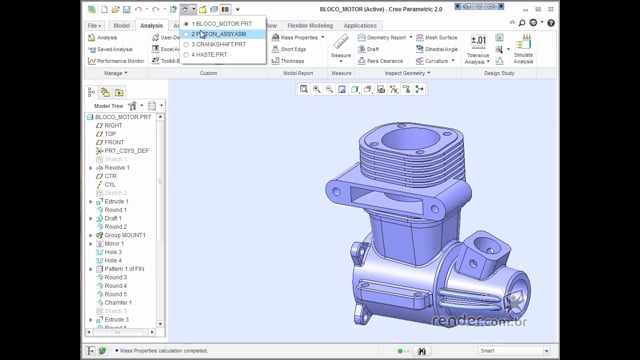Select Hole 3 in the model tree
Screen dimensions: 640x360
pyautogui.click(x=109, y=252)
